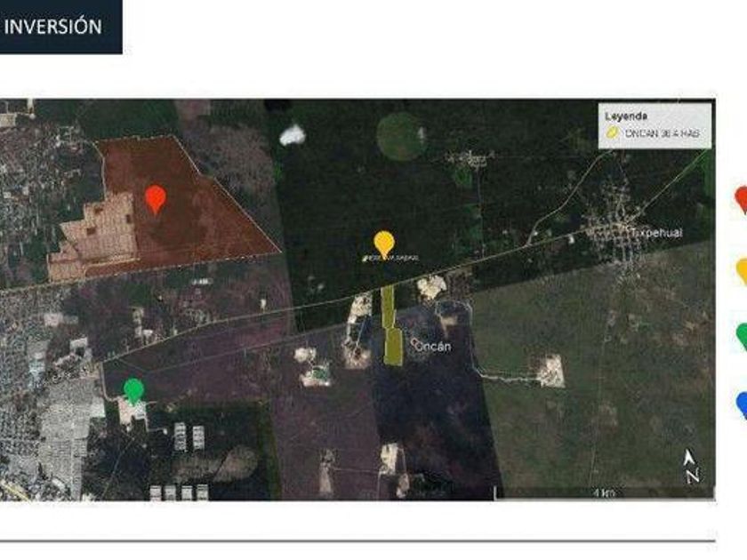The width and height of the screenshot is (747, 560).
Task: Click the green map pin near the road
Action: pyautogui.click(x=134, y=391)
